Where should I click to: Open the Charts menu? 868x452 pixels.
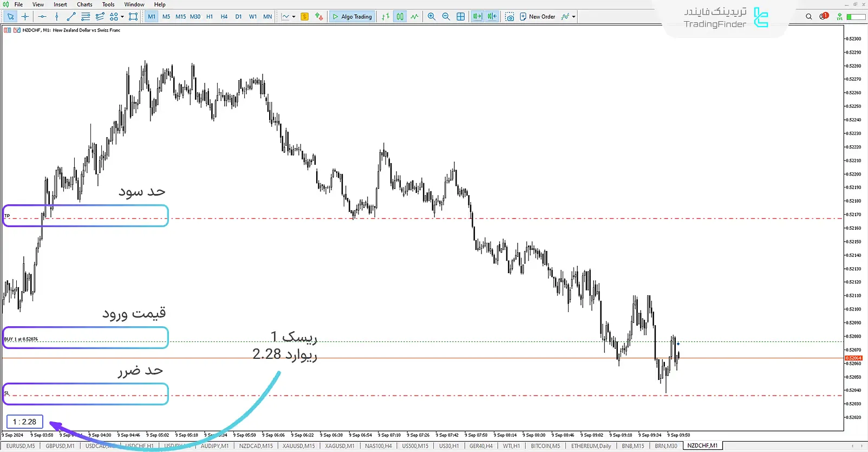84,4
